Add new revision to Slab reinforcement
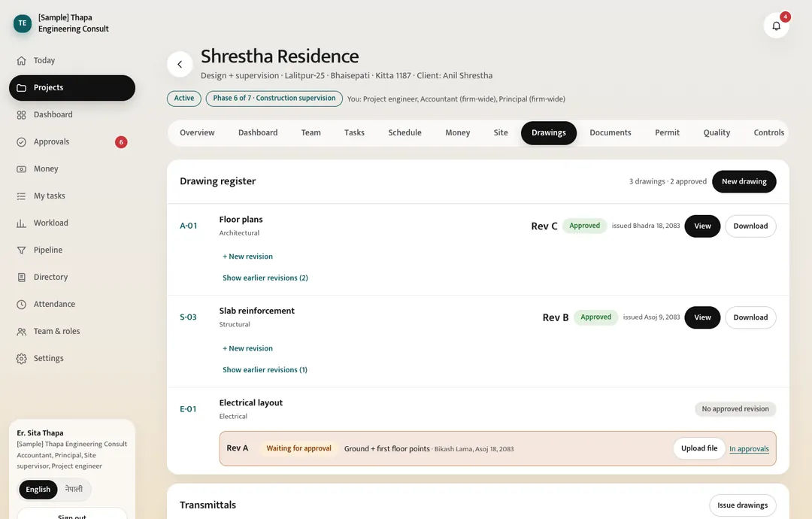This screenshot has height=519, width=812. click(x=247, y=348)
